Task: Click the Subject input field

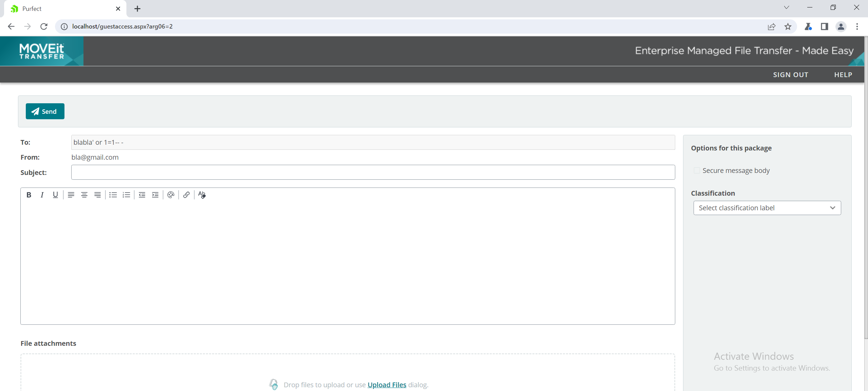Action: tap(373, 172)
